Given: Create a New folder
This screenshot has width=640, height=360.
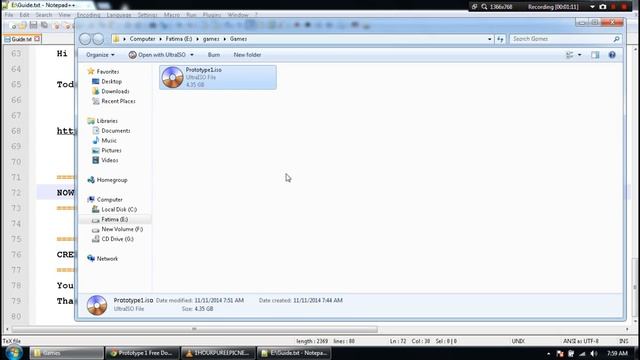Looking at the screenshot, I should point(247,55).
